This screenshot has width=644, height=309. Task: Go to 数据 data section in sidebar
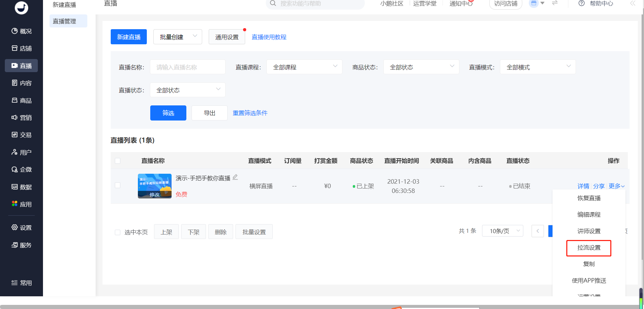coord(14,187)
